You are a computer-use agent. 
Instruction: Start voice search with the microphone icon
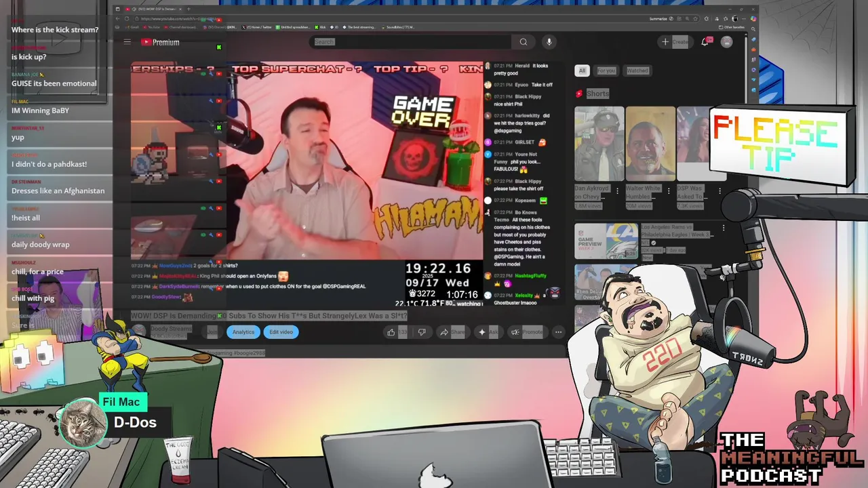[549, 42]
